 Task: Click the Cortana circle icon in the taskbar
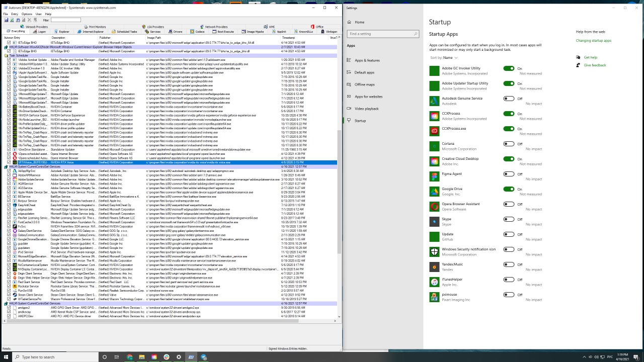point(105,357)
